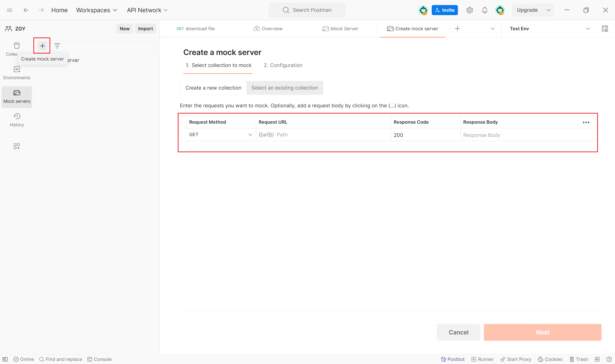Click the Upgrade button
Screen dimensions: 615x364
click(x=527, y=10)
